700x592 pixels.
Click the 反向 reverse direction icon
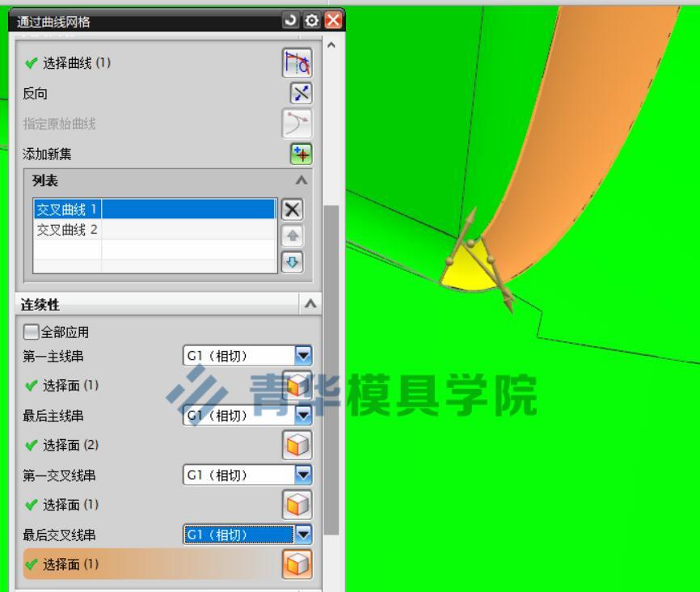[x=301, y=93]
